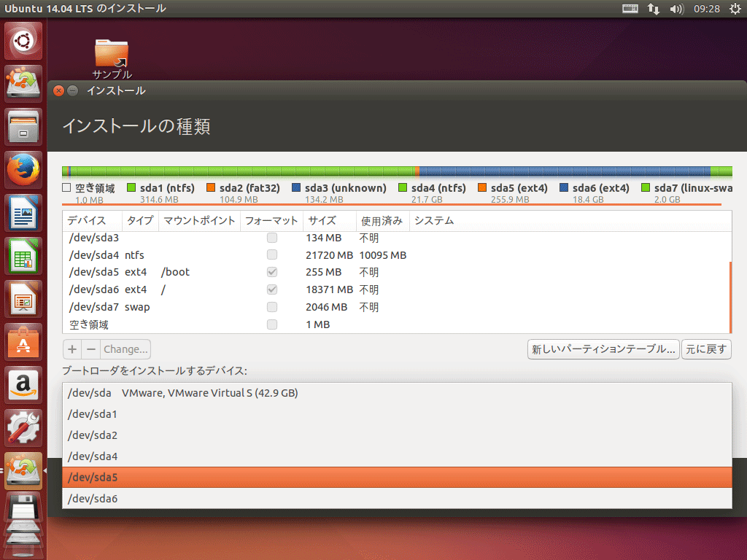Click the sda2 (fat32) orange legend swatch
Image resolution: width=747 pixels, height=560 pixels.
[211, 187]
